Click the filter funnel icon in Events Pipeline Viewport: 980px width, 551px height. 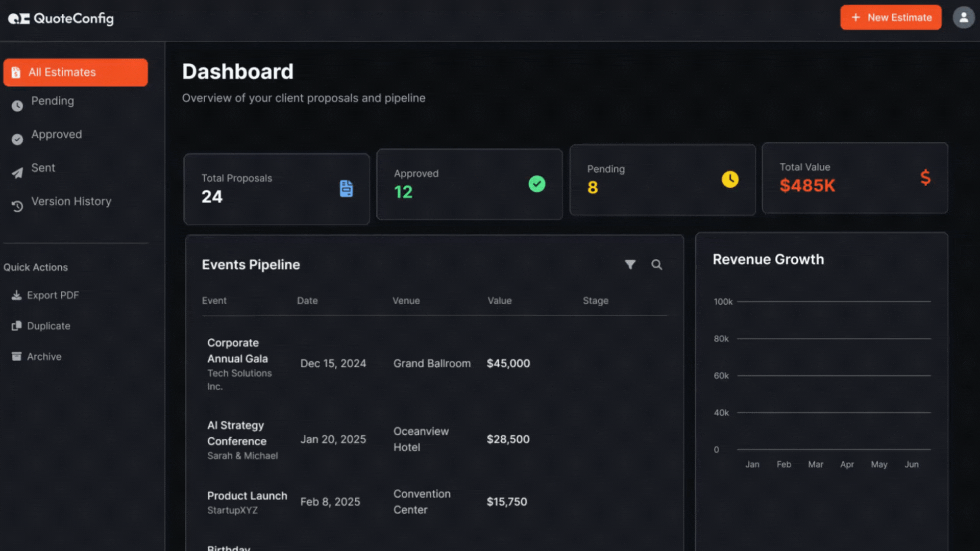[630, 264]
